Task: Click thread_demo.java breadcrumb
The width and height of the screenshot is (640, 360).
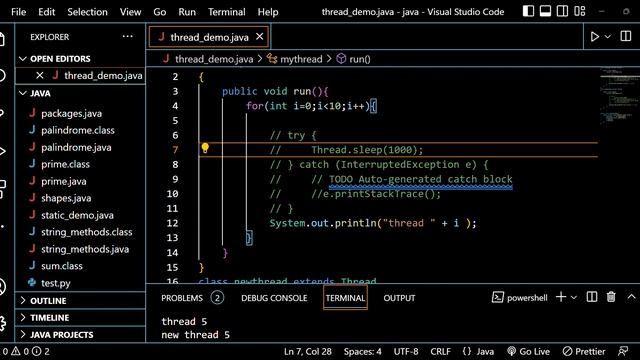Action: click(214, 59)
